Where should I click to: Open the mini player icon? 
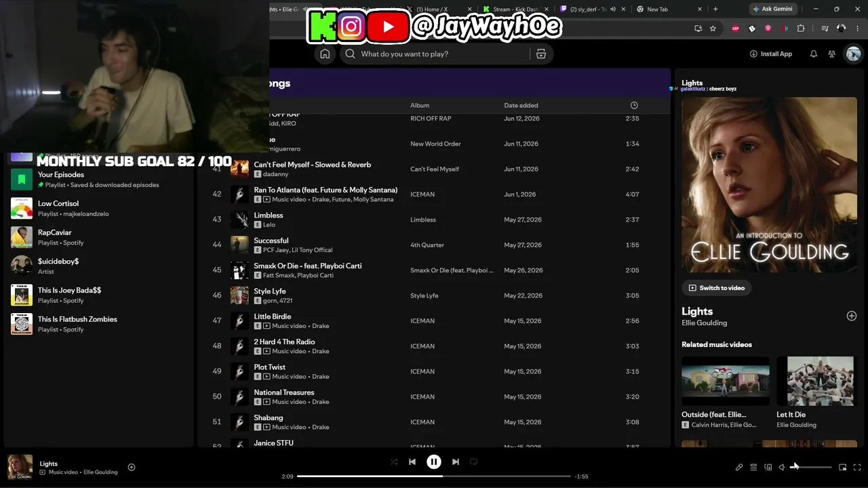[x=843, y=467]
